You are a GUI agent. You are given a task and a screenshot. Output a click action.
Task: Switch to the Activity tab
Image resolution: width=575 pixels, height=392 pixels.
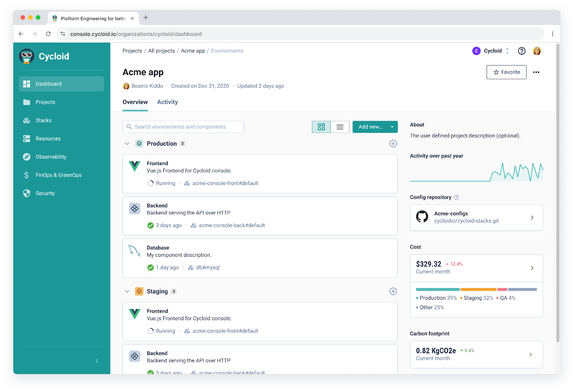(x=167, y=102)
